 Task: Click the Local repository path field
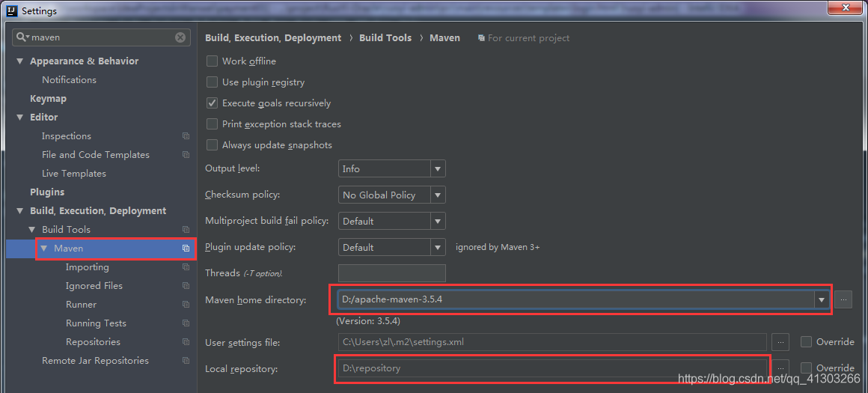552,368
